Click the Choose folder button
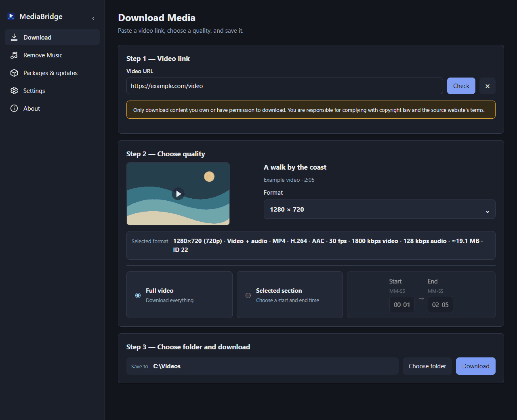 click(x=427, y=366)
